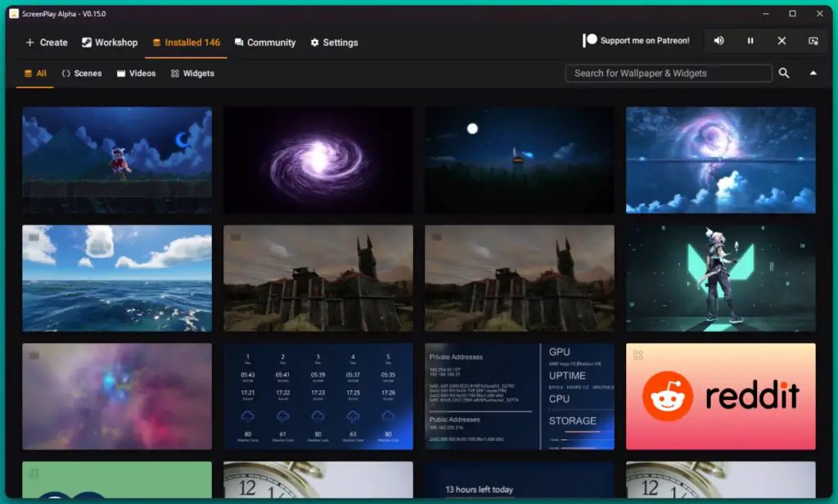Image resolution: width=838 pixels, height=504 pixels.
Task: Select the reddit widget thumbnail
Action: coord(720,396)
